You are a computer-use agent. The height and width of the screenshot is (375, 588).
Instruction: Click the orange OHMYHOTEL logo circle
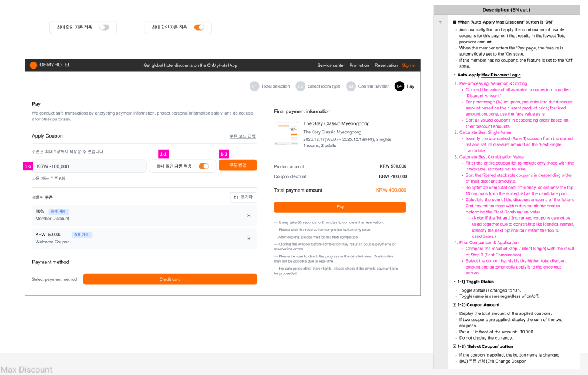(33, 65)
